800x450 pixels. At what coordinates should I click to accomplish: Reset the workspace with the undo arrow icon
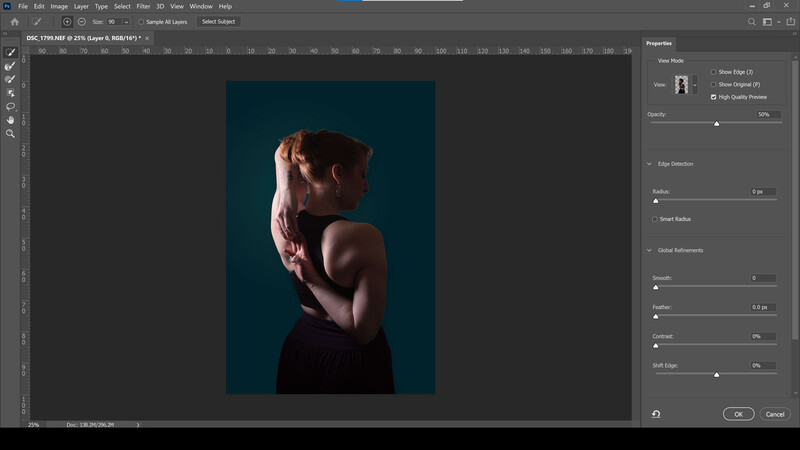tap(656, 414)
